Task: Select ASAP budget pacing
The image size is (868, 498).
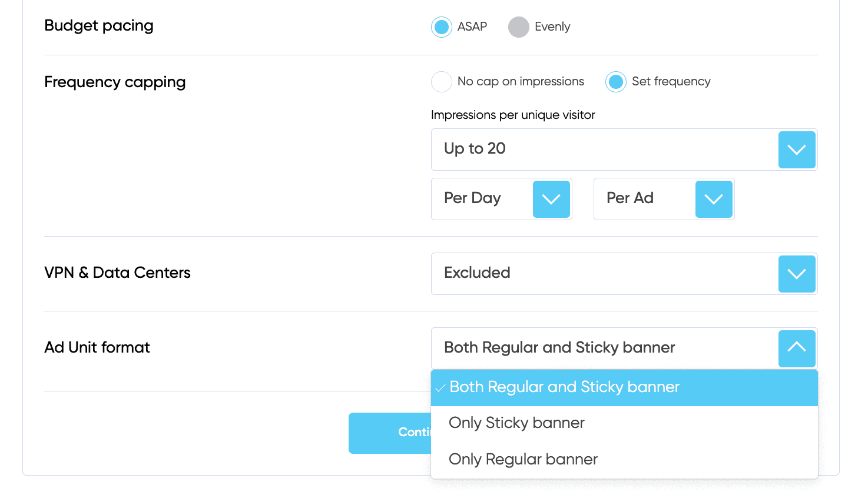Action: point(441,26)
